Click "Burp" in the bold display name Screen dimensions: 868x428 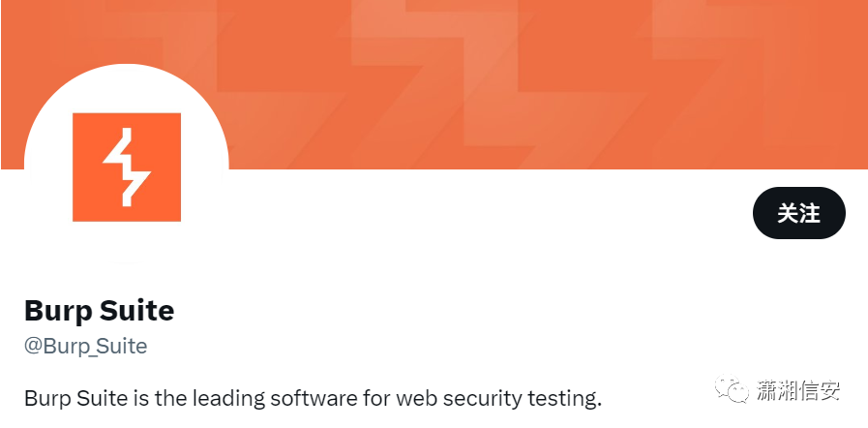coord(58,311)
